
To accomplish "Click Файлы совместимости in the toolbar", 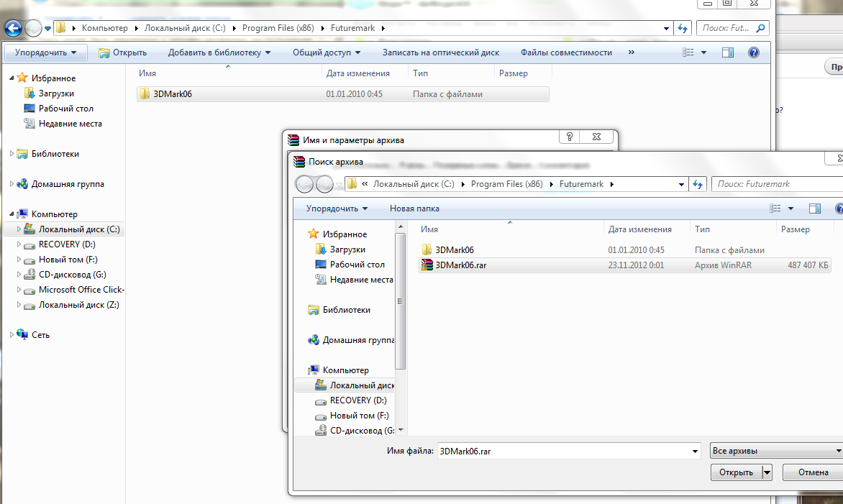I will pyautogui.click(x=566, y=52).
